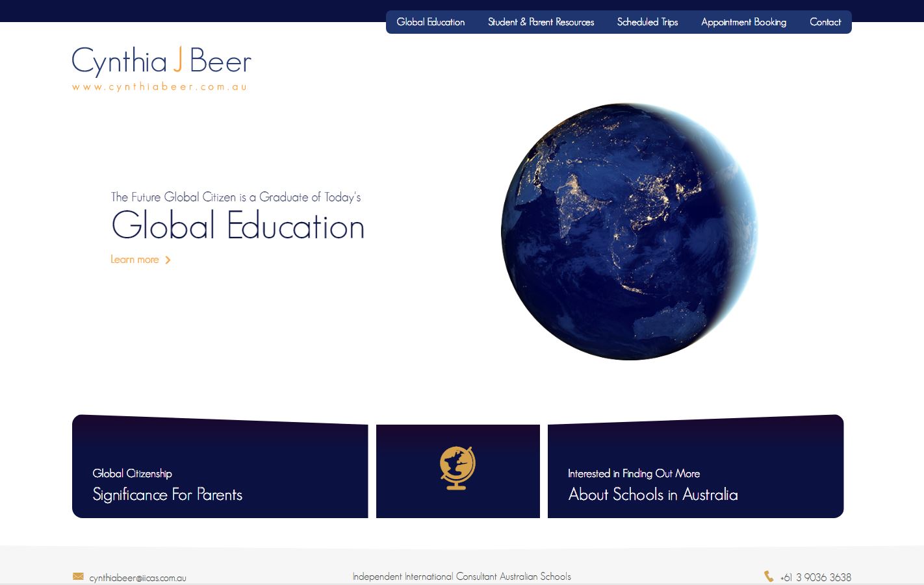Open About Schools in Australia card

pyautogui.click(x=695, y=466)
